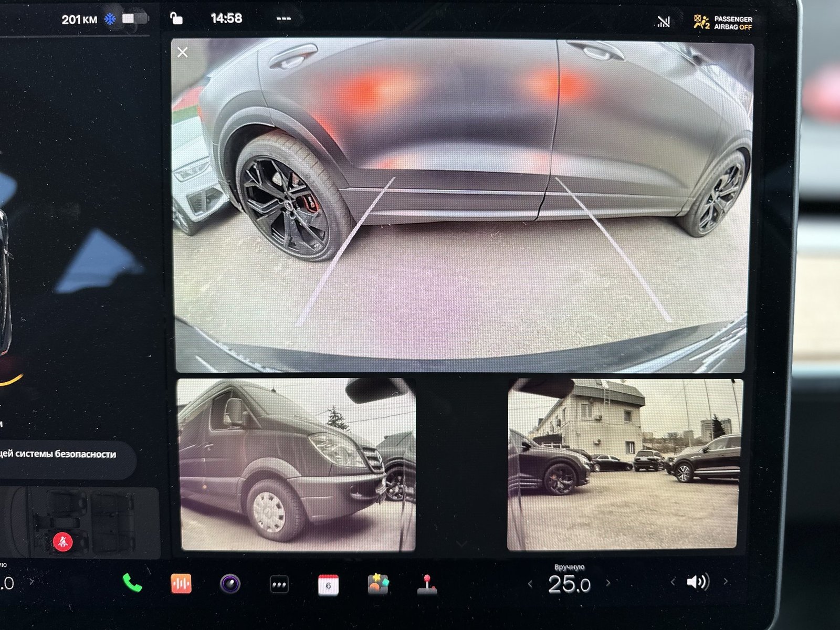Tap the safety system alert message

(60, 455)
